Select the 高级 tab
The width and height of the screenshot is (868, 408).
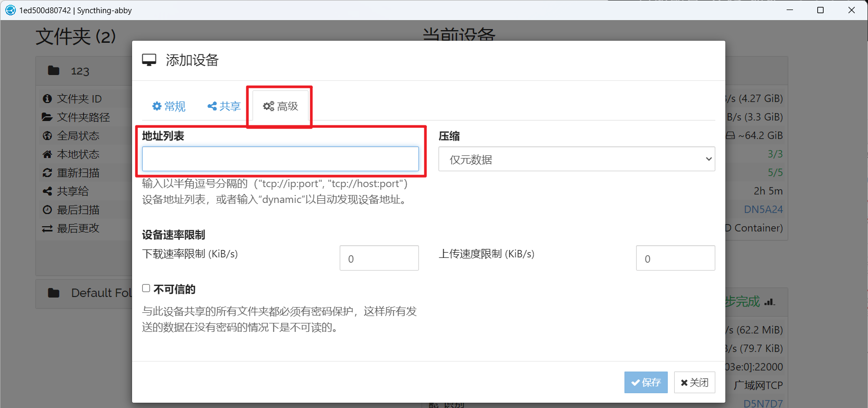click(x=281, y=106)
